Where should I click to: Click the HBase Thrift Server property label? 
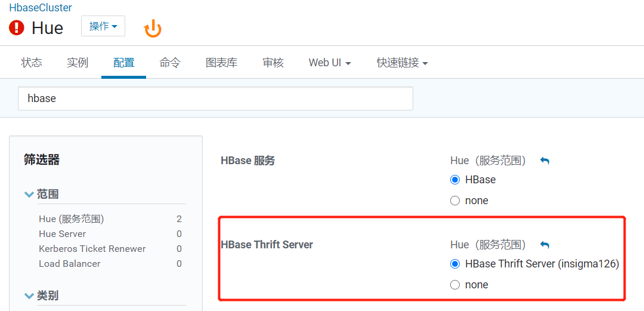tap(267, 245)
